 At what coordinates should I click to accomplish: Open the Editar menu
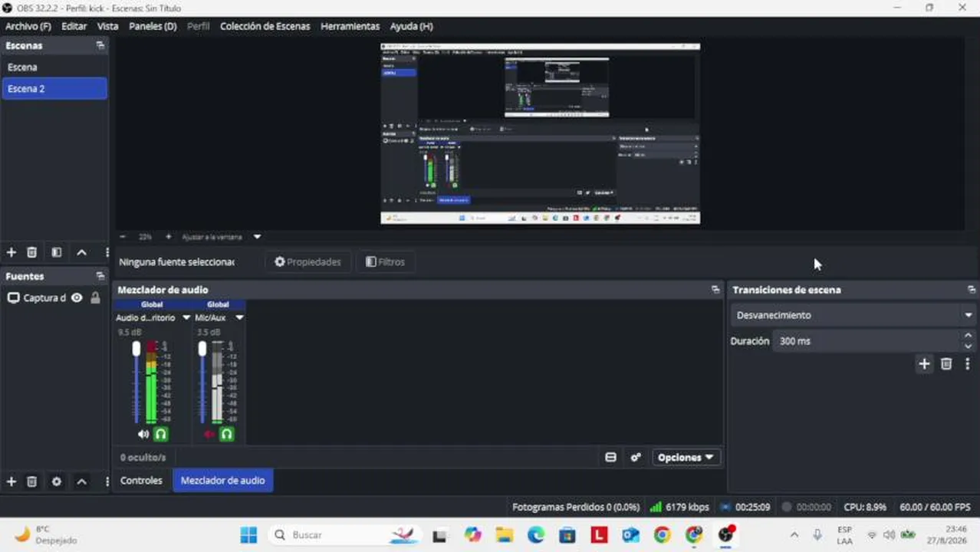[74, 26]
